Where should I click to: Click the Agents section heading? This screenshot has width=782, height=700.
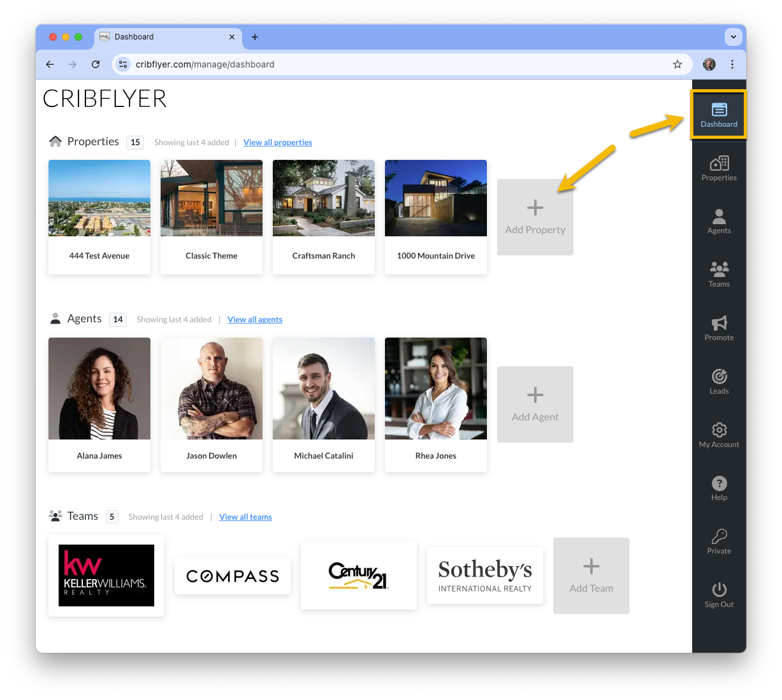click(84, 318)
